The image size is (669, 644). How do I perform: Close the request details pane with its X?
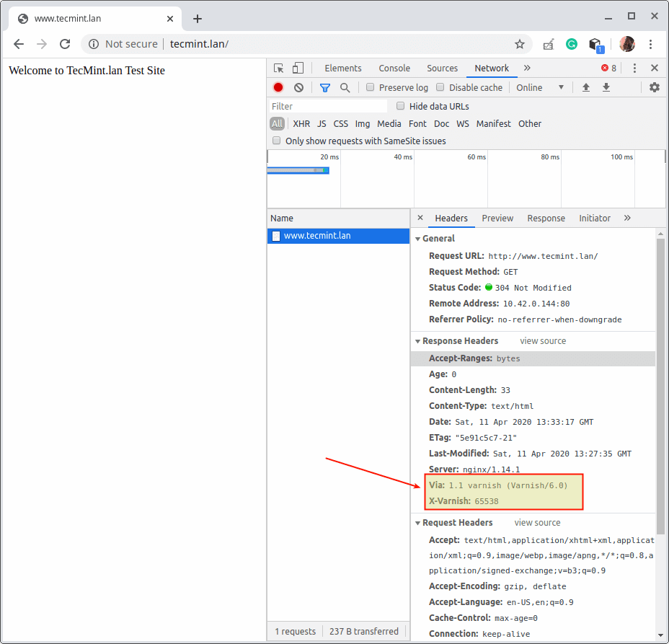click(x=420, y=218)
